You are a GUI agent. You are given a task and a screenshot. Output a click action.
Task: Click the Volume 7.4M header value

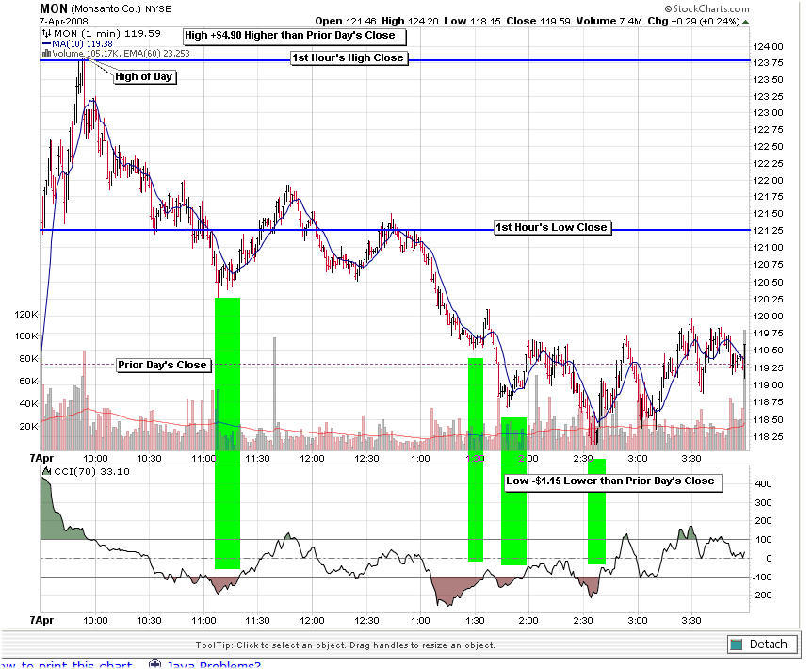tap(609, 22)
